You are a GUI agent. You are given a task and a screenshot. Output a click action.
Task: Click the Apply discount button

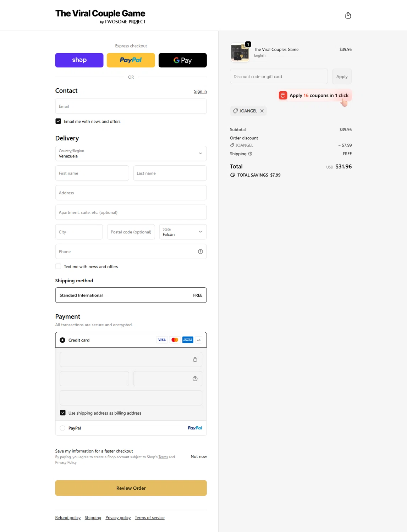point(342,77)
